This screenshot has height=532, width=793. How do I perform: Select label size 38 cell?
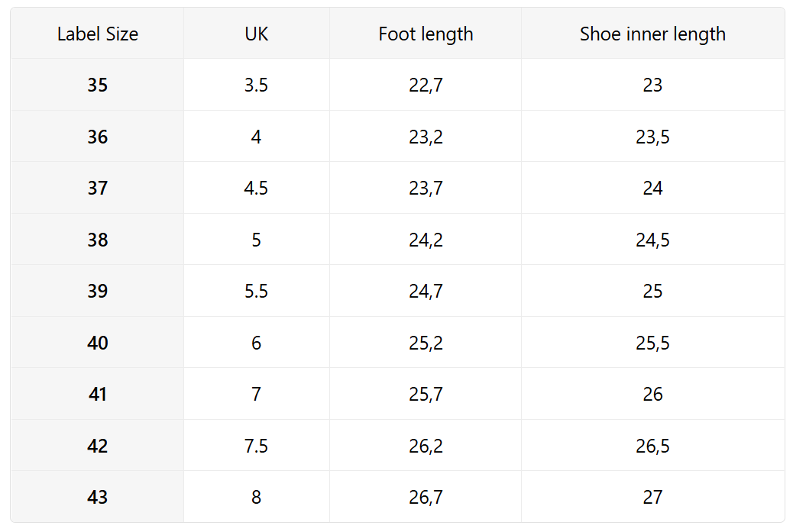point(98,240)
